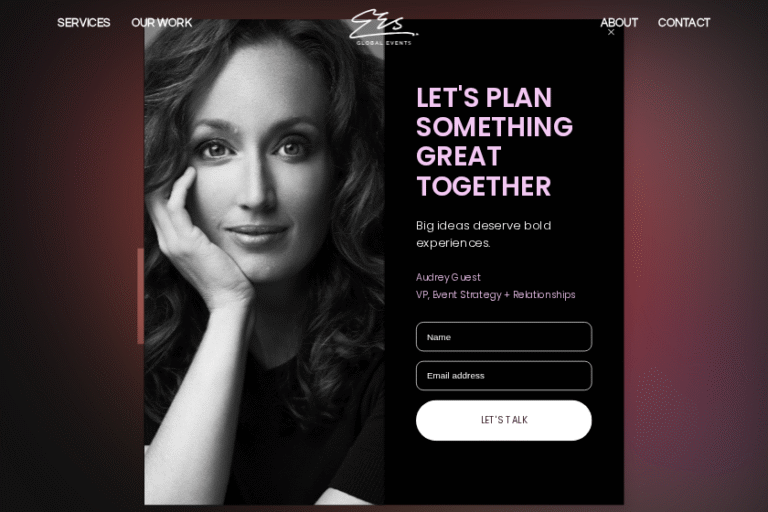This screenshot has width=768, height=512.
Task: Click the "Big ideas deserve bold experiences" text
Action: click(484, 234)
